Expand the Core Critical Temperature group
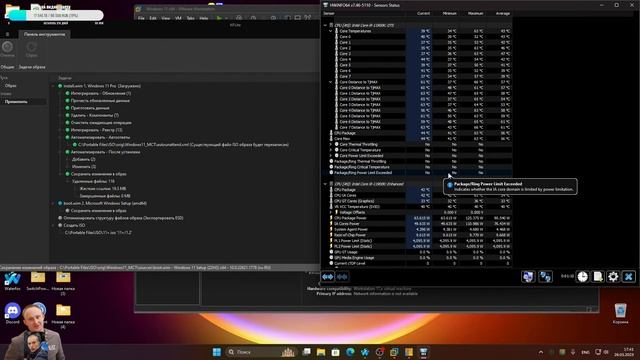Screen dimensions: 640x360 click(331, 150)
